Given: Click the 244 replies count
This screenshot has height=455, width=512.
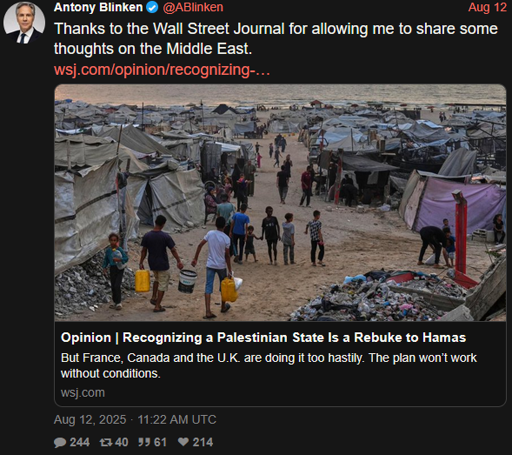Looking at the screenshot, I should [x=79, y=442].
